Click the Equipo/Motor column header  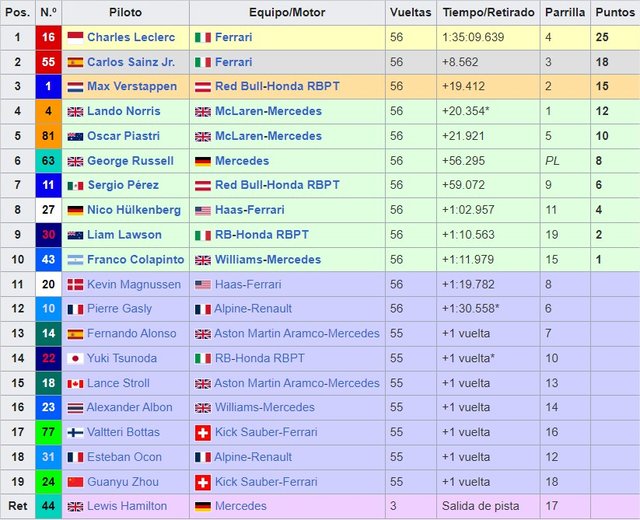point(287,13)
